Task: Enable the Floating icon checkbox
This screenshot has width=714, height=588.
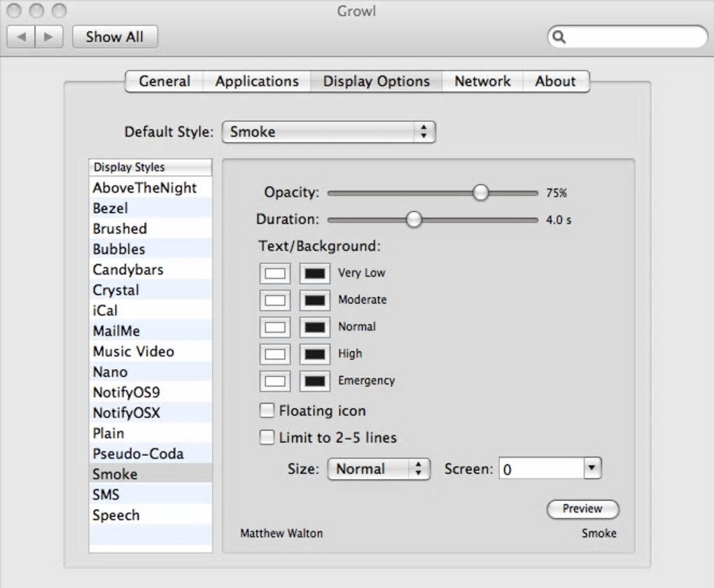Action: pyautogui.click(x=267, y=410)
